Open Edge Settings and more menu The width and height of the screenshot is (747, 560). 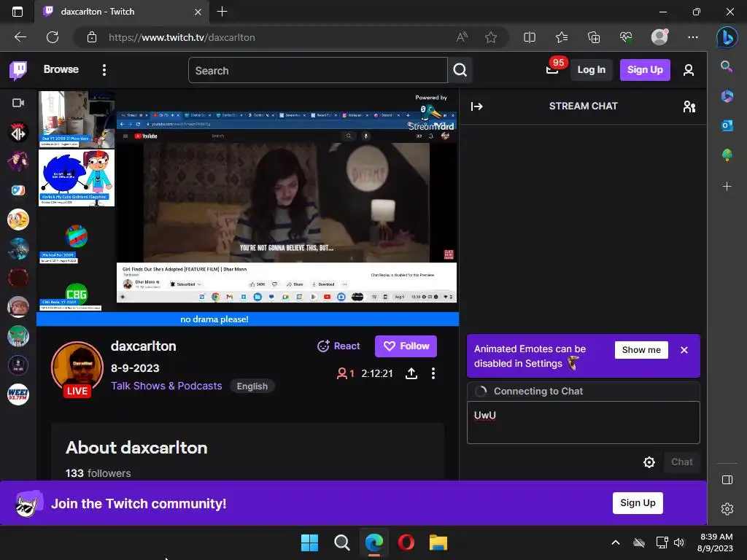pyautogui.click(x=693, y=37)
